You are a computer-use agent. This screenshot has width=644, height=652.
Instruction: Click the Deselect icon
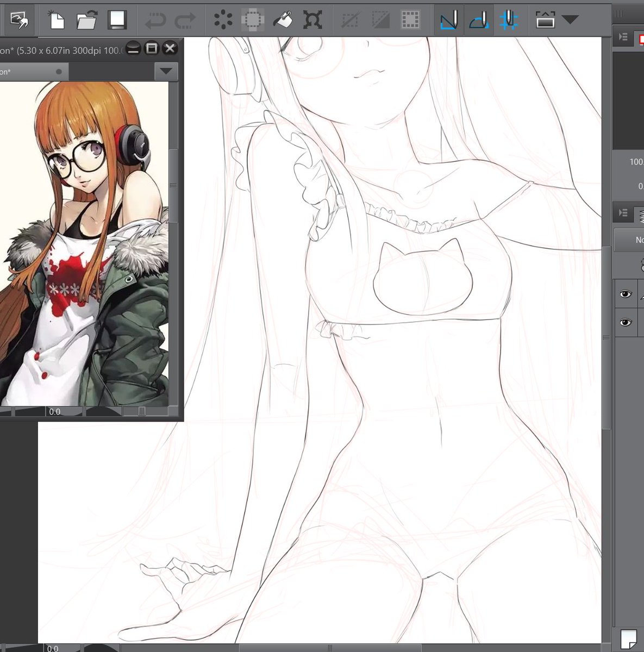coord(349,21)
